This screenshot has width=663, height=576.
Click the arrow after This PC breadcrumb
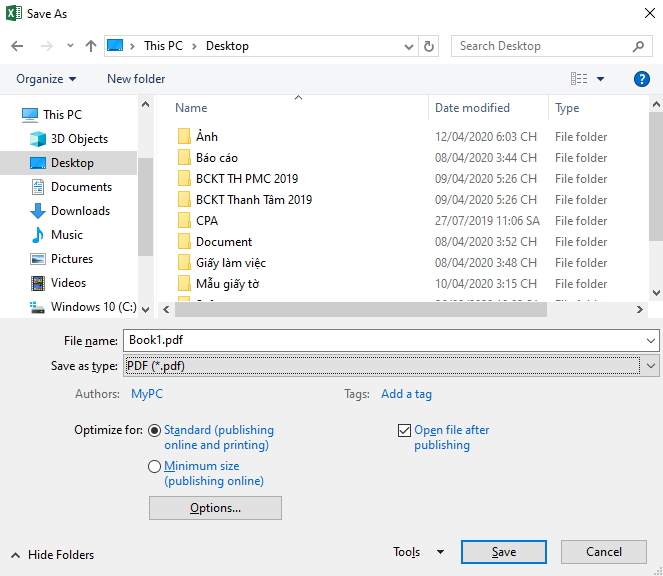[195, 46]
